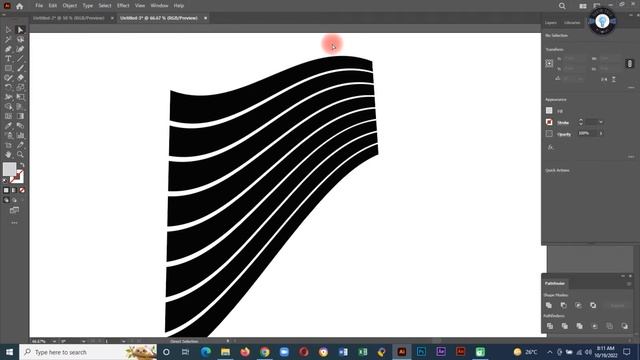Open the Type menu
The width and height of the screenshot is (640, 360).
click(x=87, y=6)
